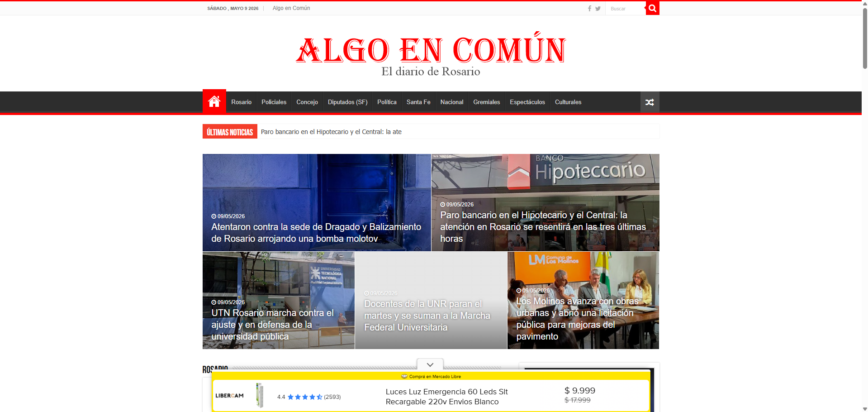
Task: Click the Últimas Noticias label
Action: click(x=230, y=132)
